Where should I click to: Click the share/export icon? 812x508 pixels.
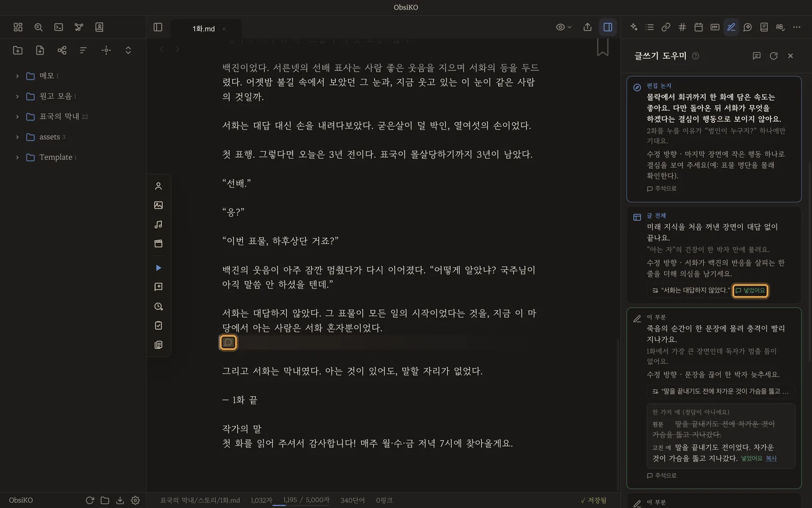588,27
